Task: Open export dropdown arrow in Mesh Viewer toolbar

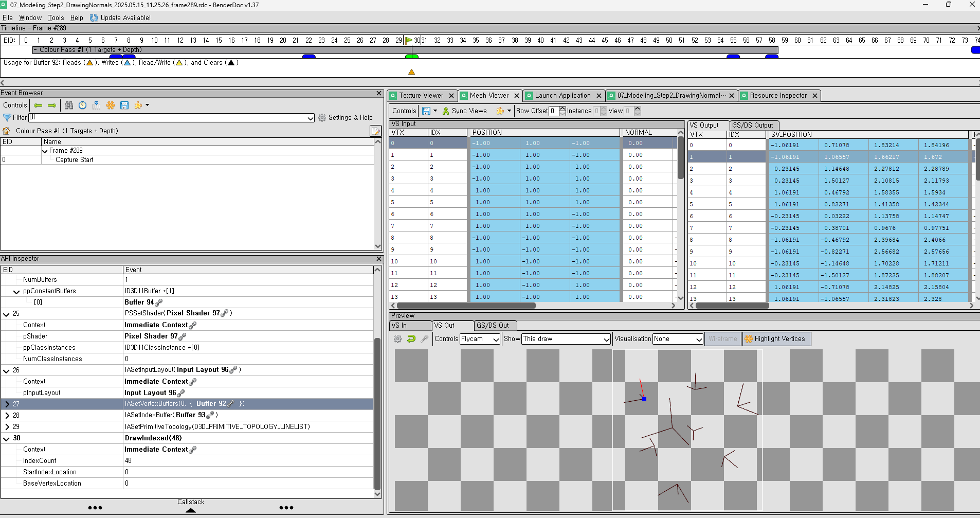Action: point(435,111)
